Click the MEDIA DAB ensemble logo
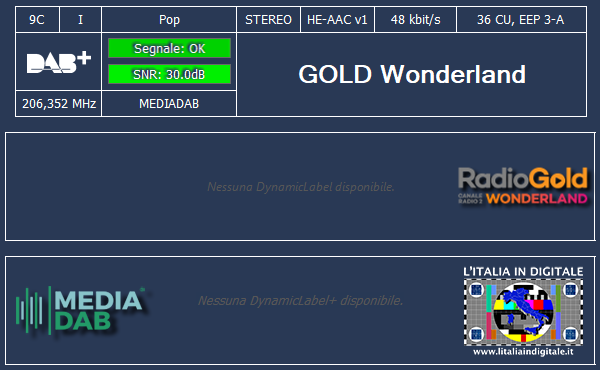 pos(80,310)
